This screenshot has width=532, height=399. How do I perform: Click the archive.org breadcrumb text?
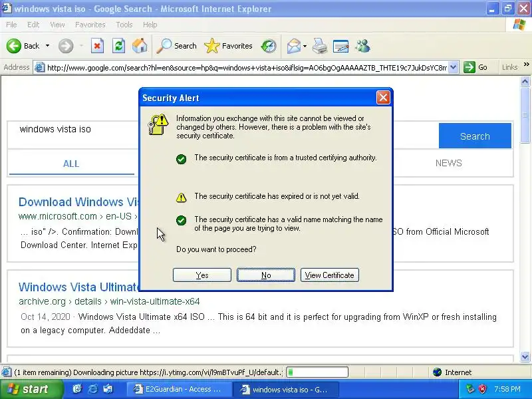coord(109,301)
